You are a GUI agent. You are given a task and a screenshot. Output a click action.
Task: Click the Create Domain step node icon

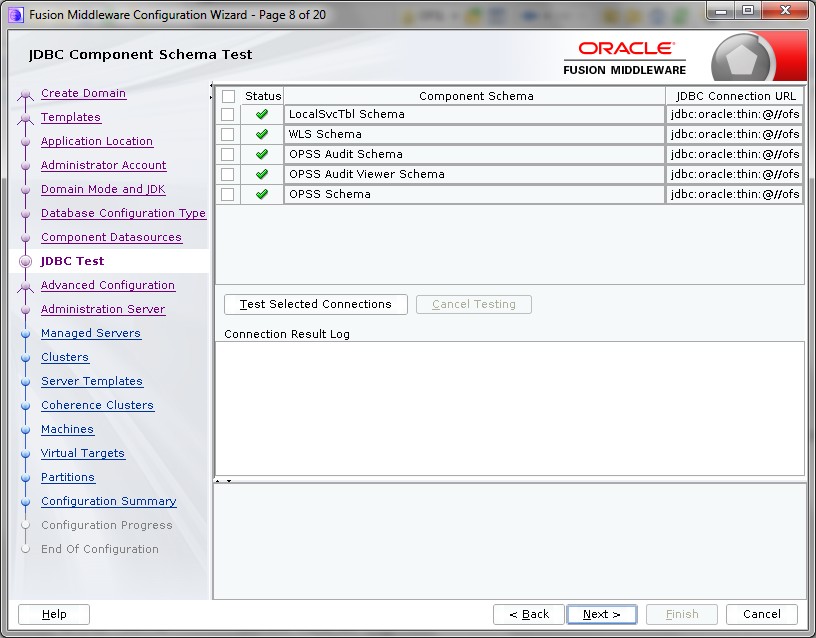[x=26, y=95]
